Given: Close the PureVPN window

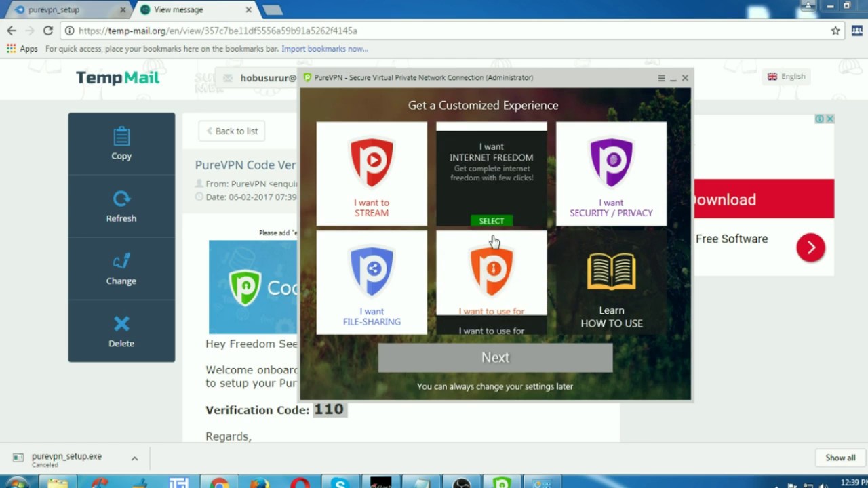Looking at the screenshot, I should coord(685,78).
